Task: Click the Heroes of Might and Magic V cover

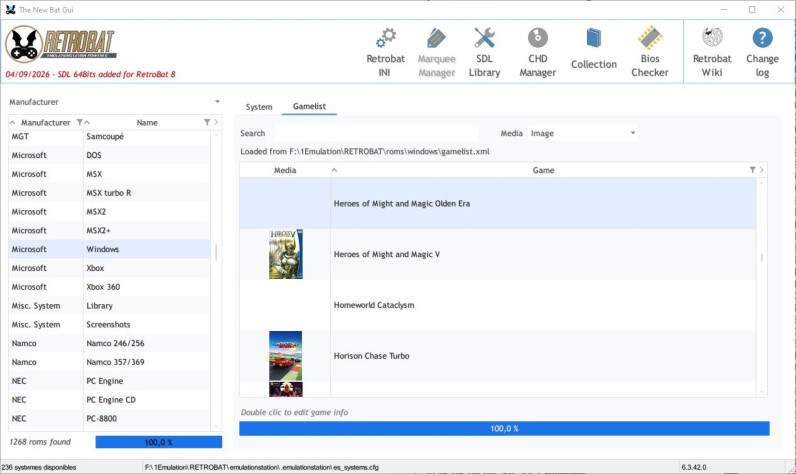Action: click(286, 254)
